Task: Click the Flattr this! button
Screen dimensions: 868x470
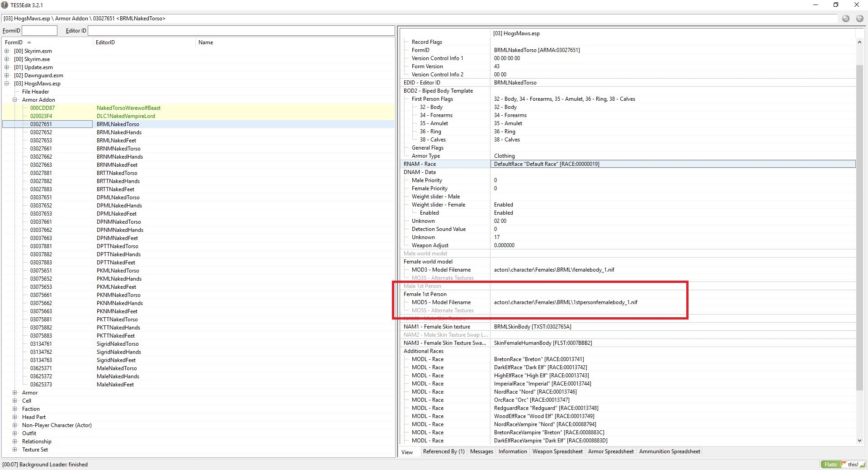Action: click(843, 465)
